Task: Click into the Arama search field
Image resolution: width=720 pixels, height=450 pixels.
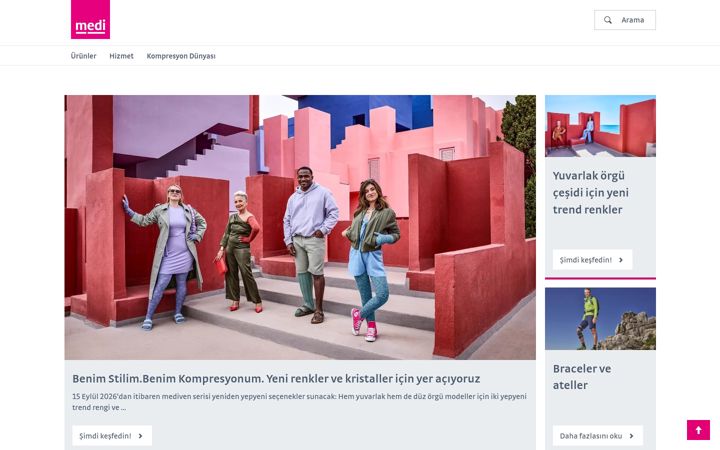Action: coord(625,20)
